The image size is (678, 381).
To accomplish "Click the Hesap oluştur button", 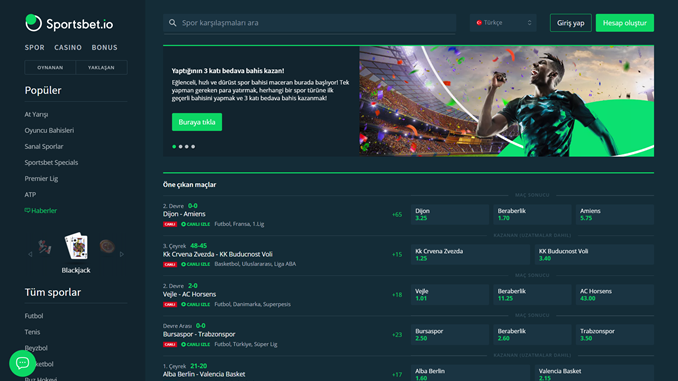I will coord(625,23).
